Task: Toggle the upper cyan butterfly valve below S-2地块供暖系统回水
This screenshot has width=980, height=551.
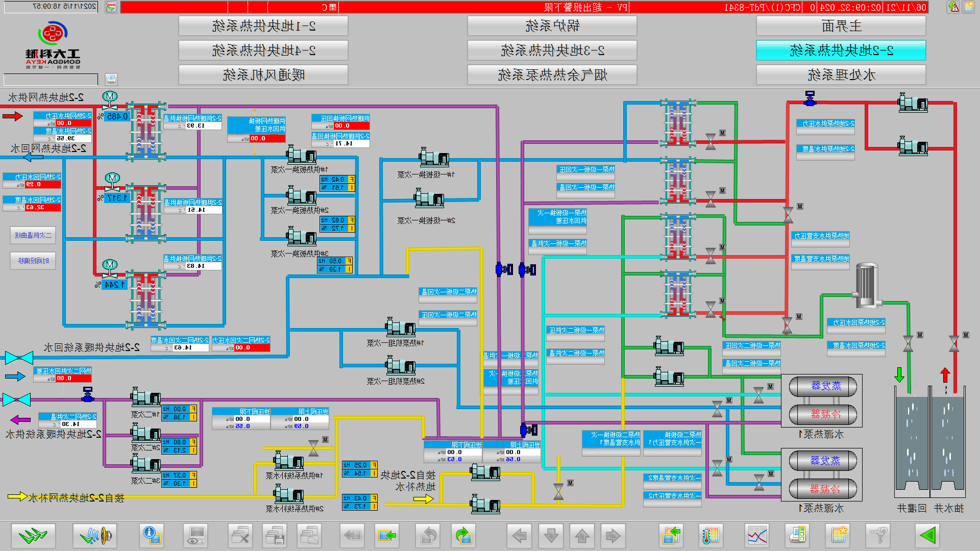Action: click(19, 358)
